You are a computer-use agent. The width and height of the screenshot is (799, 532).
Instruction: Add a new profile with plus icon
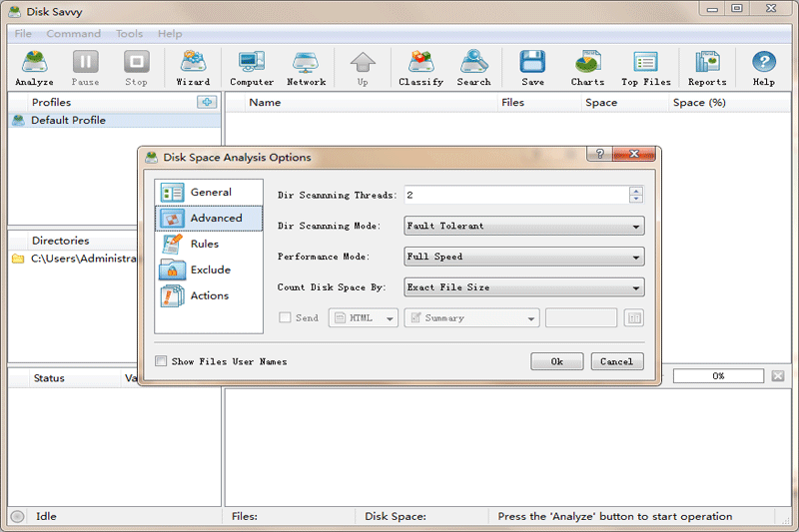206,102
